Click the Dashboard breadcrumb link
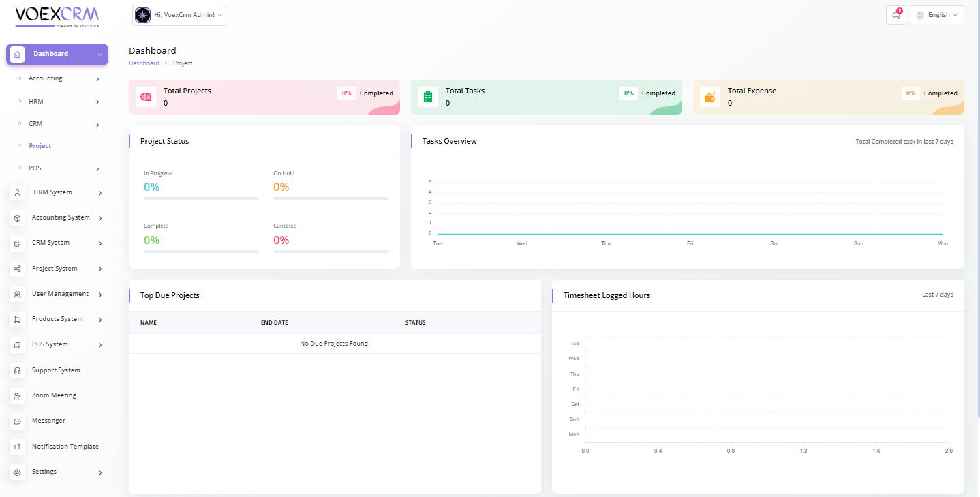 [144, 63]
